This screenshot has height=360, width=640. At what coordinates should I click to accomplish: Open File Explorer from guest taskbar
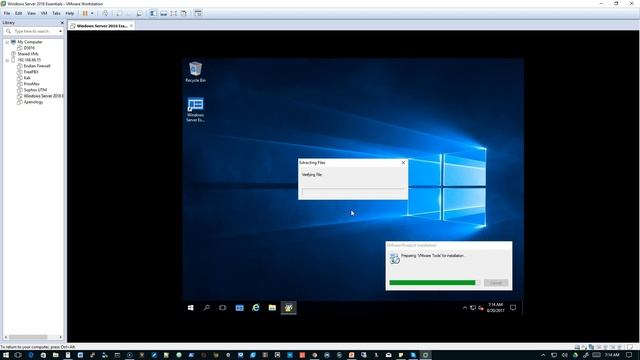pyautogui.click(x=272, y=308)
